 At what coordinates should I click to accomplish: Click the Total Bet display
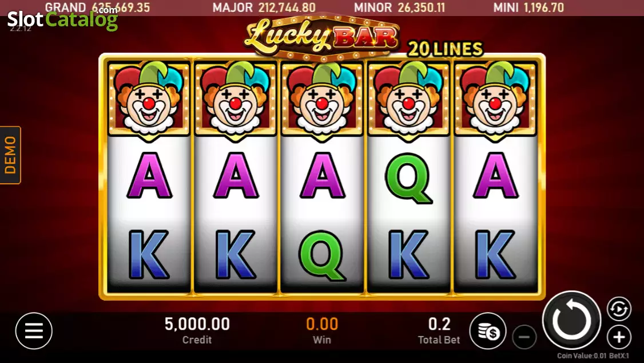click(439, 330)
